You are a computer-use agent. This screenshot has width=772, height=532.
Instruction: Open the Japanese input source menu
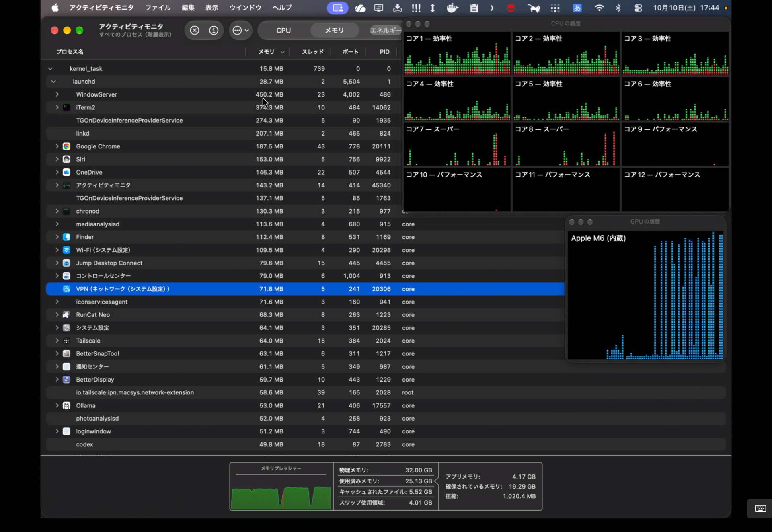(x=577, y=8)
